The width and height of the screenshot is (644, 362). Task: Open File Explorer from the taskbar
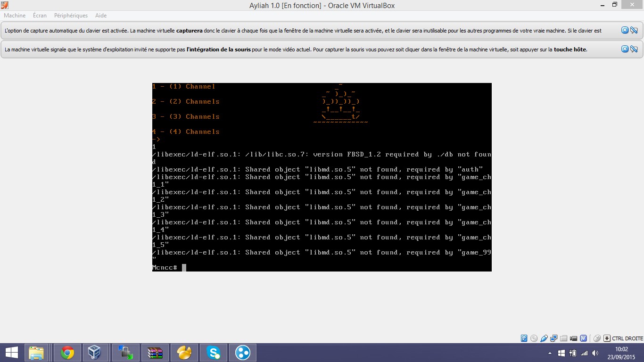tap(36, 353)
